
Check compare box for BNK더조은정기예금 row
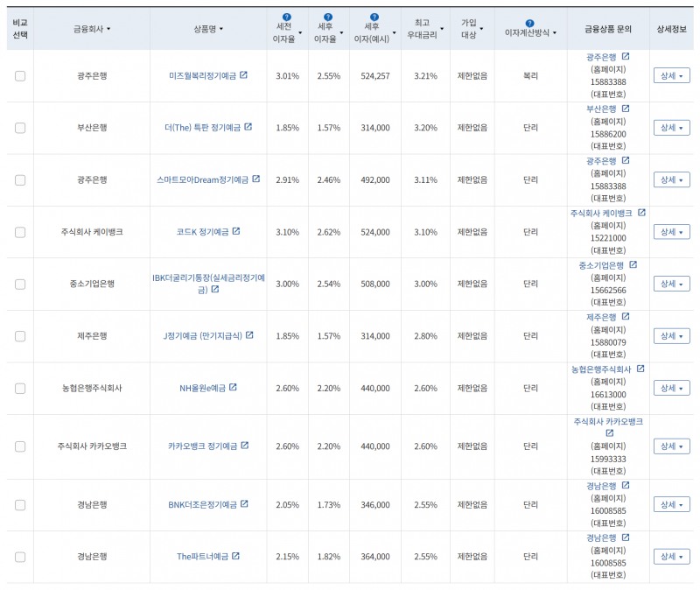[20, 505]
